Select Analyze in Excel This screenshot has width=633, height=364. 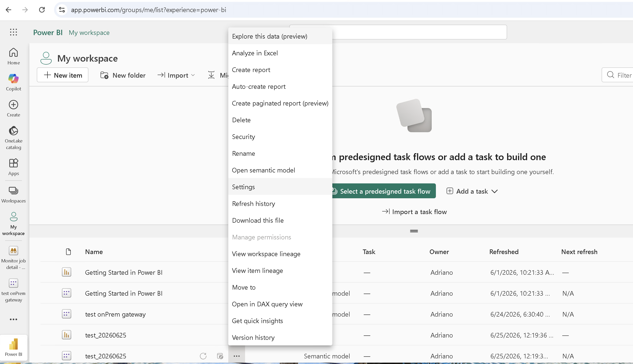coord(280,53)
